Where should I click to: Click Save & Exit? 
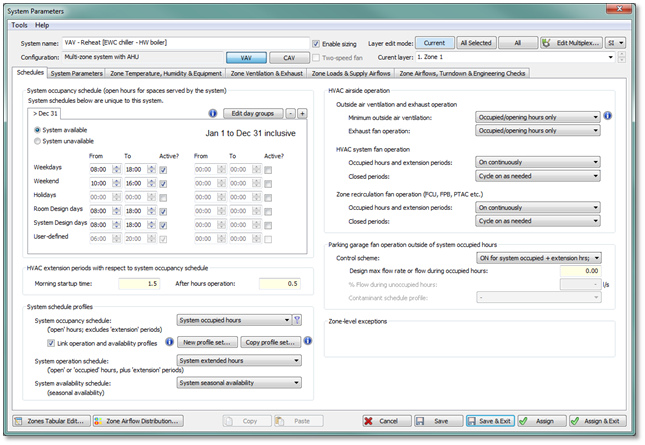[489, 422]
